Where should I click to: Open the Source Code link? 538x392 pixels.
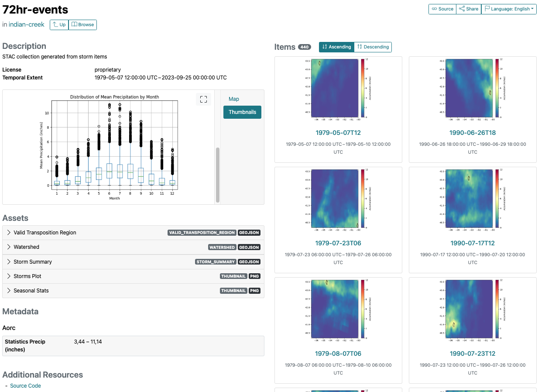25,386
